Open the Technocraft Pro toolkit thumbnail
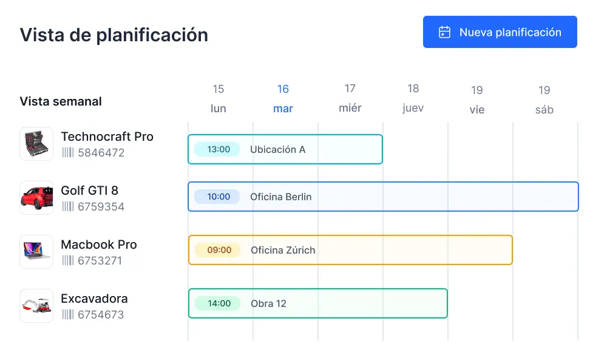 click(36, 144)
